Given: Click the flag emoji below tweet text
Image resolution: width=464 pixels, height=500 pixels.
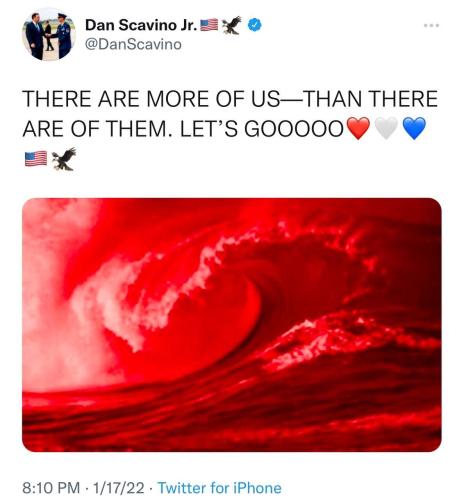Looking at the screenshot, I should 36,159.
